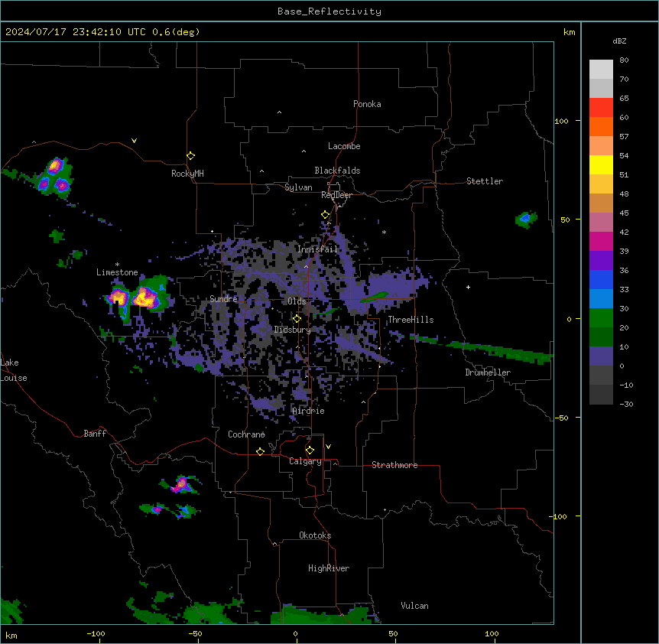The width and height of the screenshot is (659, 644).
Task: Click the Stettler town label
Action: point(485,181)
